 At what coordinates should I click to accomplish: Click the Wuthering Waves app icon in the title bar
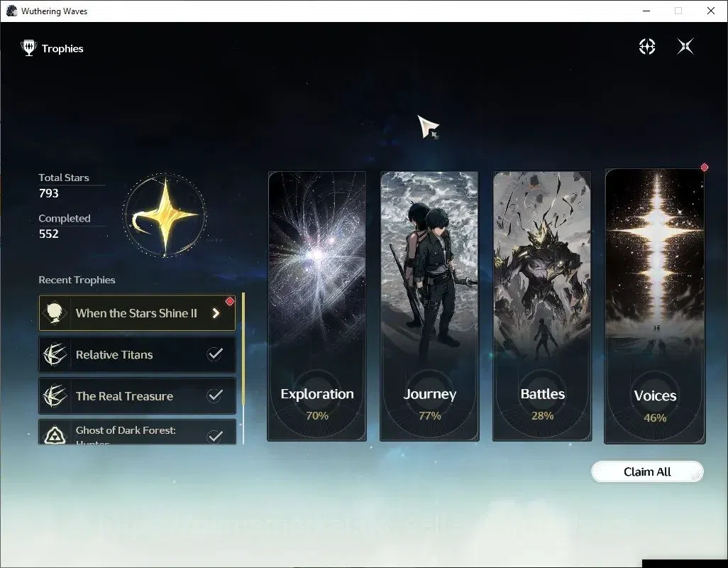click(x=11, y=11)
